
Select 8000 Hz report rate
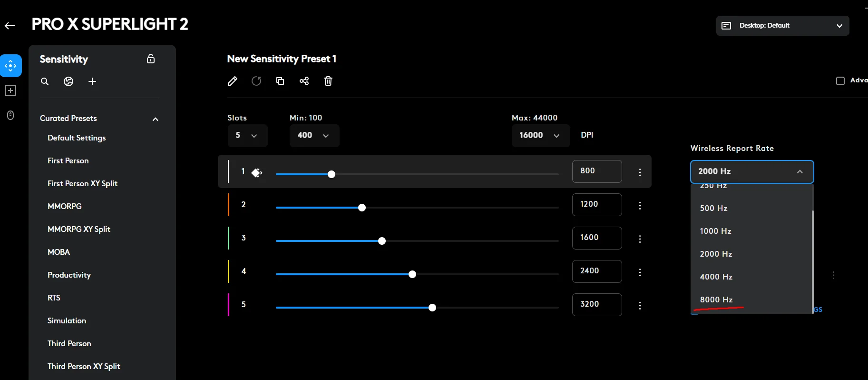tap(751, 300)
